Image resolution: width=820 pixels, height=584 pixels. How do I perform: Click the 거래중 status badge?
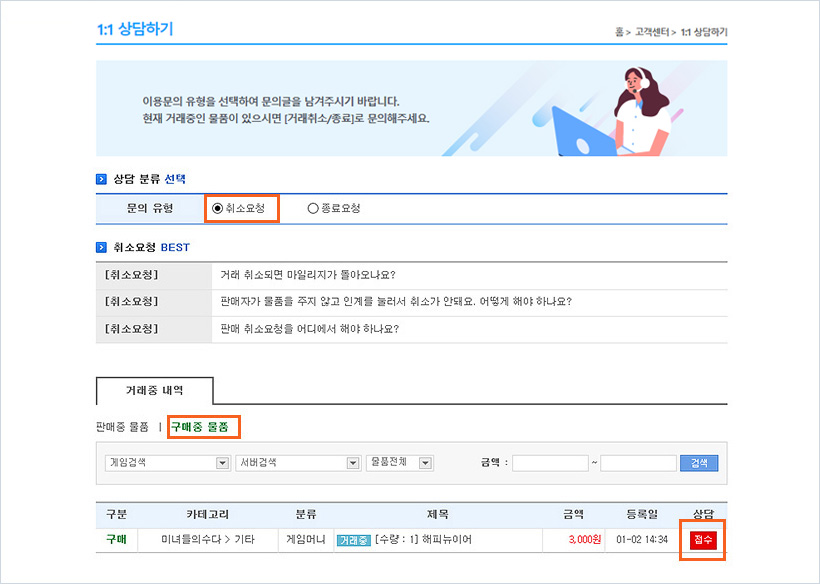(353, 540)
